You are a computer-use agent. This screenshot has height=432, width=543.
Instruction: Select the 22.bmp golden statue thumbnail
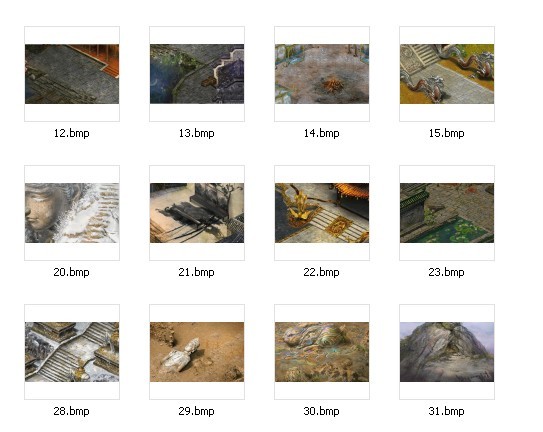point(322,213)
